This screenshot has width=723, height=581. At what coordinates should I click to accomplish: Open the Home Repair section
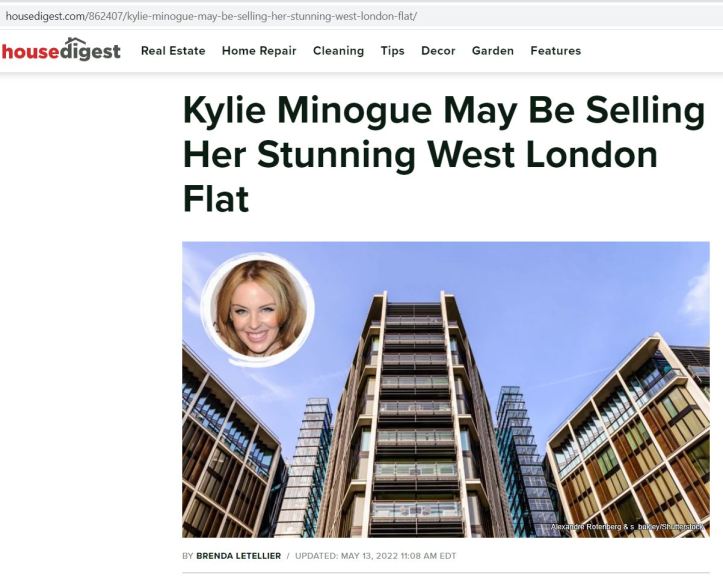(x=259, y=51)
